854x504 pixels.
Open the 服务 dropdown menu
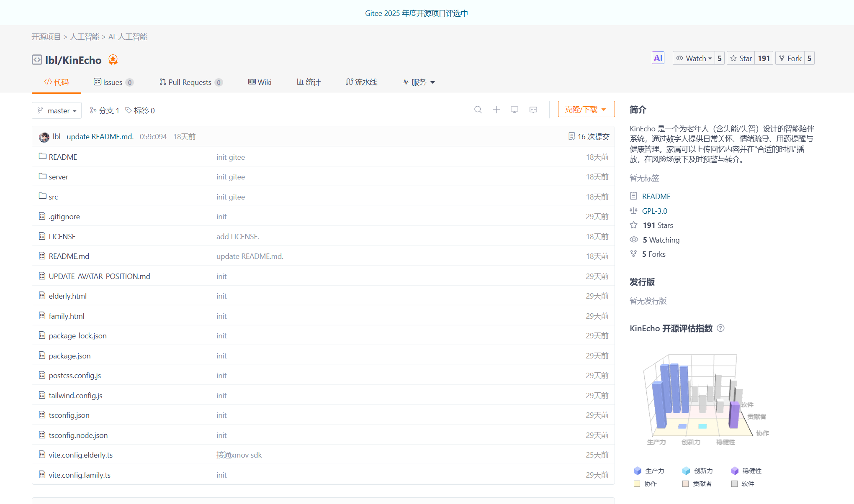pos(418,82)
